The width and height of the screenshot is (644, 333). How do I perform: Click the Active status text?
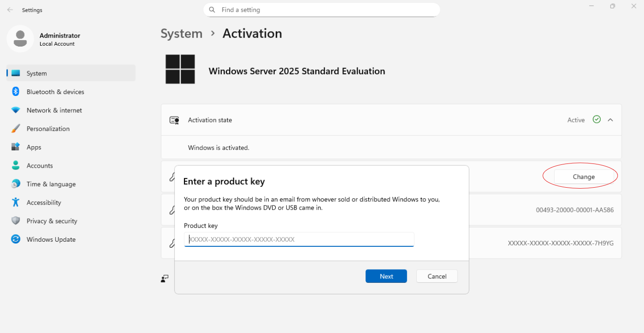tap(576, 120)
